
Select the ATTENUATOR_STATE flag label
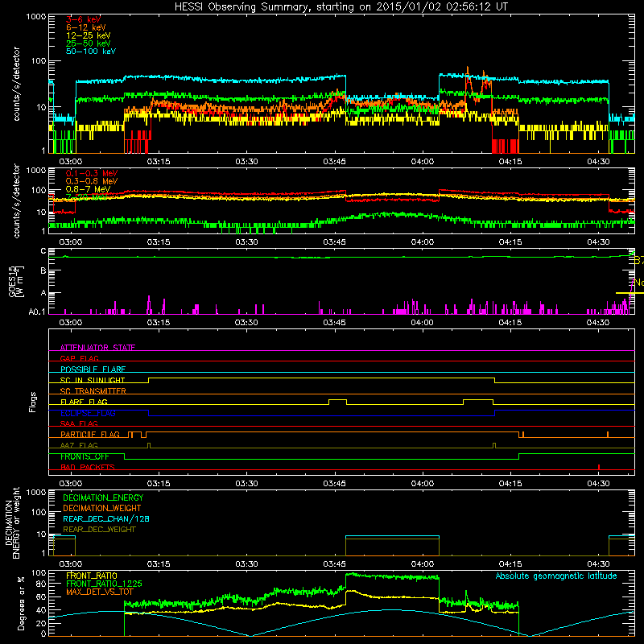[x=97, y=348]
